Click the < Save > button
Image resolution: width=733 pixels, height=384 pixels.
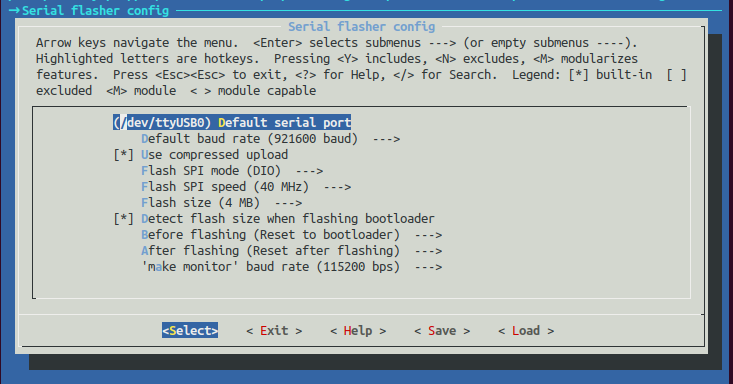[442, 330]
